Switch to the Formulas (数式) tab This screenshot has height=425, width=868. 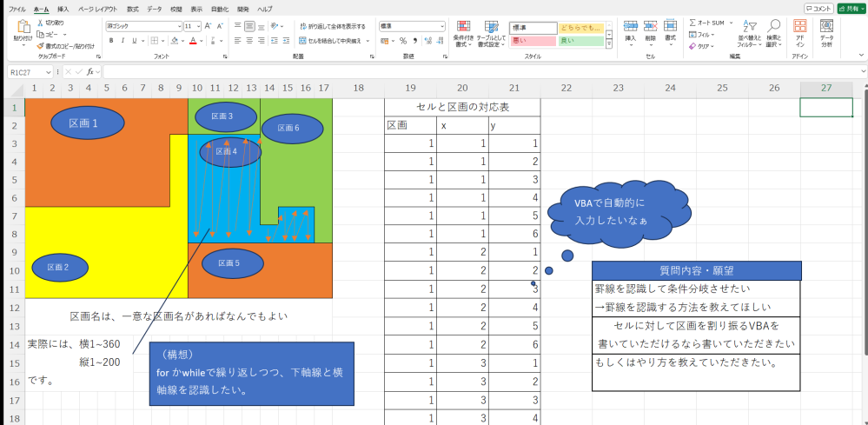click(x=132, y=10)
